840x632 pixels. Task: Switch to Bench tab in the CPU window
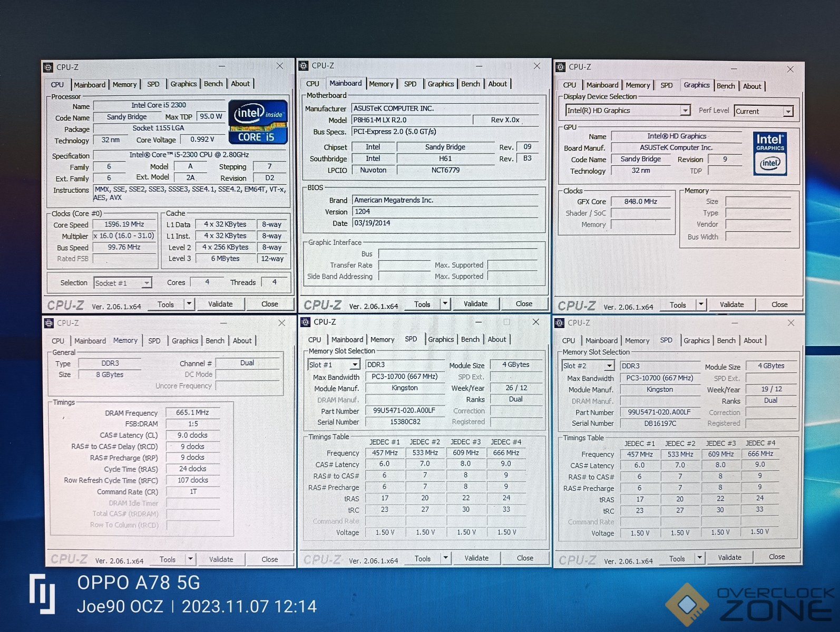[213, 84]
